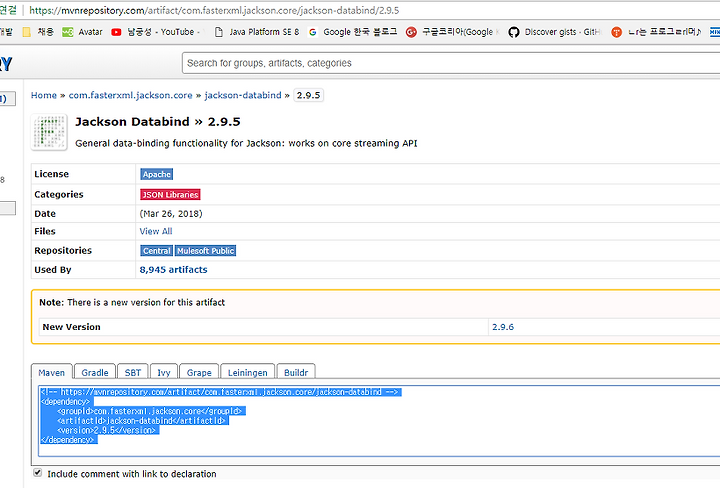This screenshot has width=720, height=488.
Task: Go to Home breadcrumb link
Action: 44,95
